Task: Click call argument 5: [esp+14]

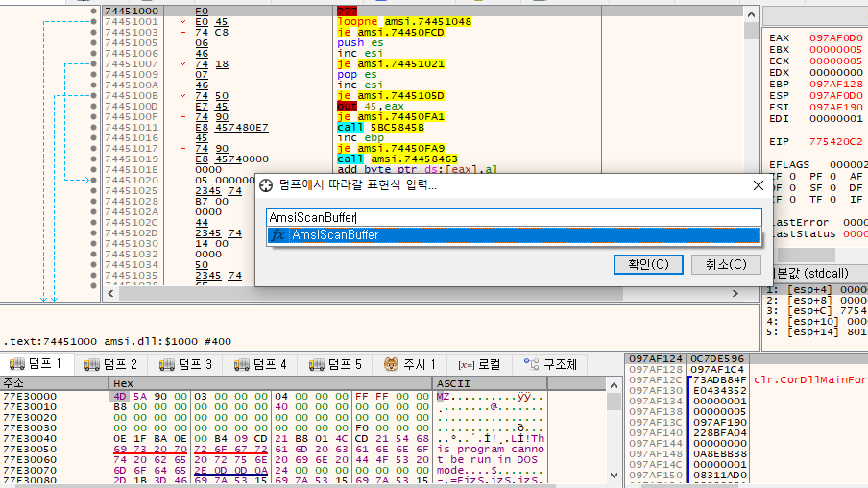Action: [816, 331]
